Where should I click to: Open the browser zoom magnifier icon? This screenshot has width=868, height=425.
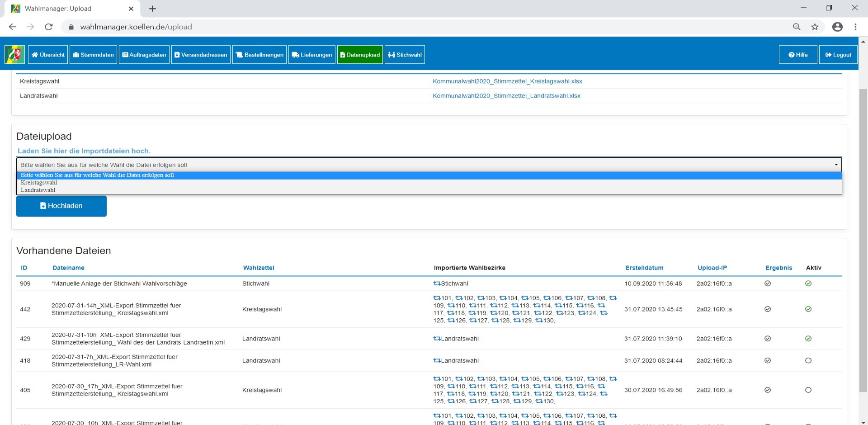797,27
